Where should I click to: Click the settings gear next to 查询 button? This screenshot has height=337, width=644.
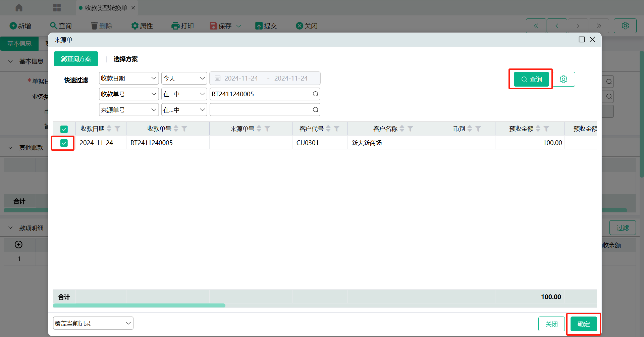click(563, 79)
